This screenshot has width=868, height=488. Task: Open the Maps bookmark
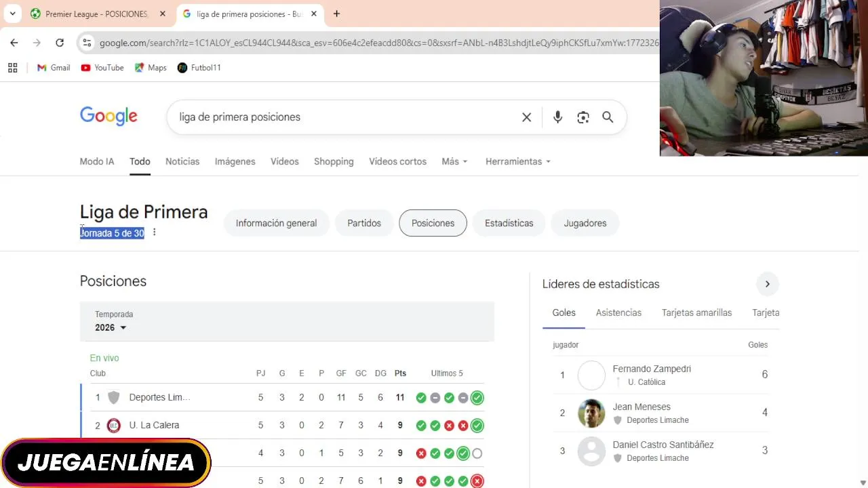[x=151, y=68]
